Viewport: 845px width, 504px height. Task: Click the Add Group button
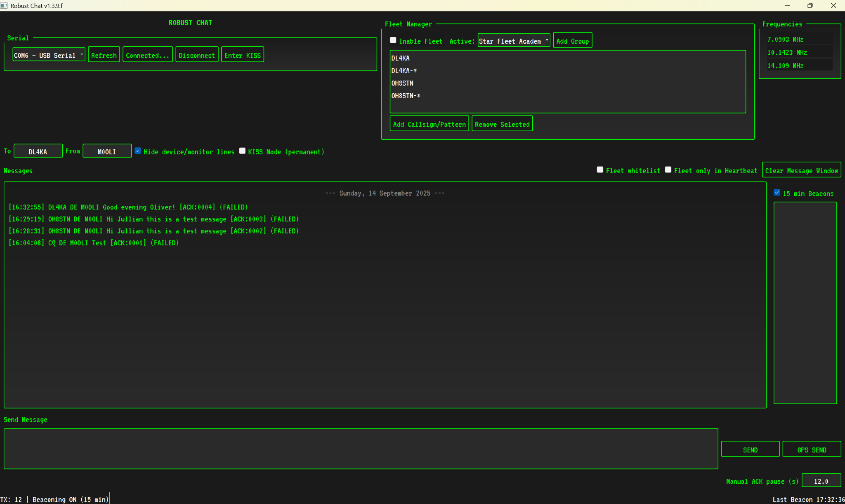point(572,41)
